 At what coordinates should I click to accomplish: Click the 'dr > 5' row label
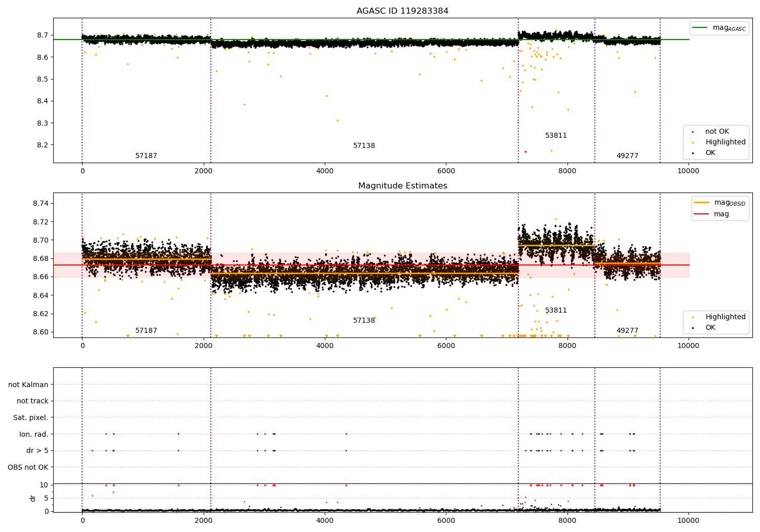pyautogui.click(x=37, y=451)
